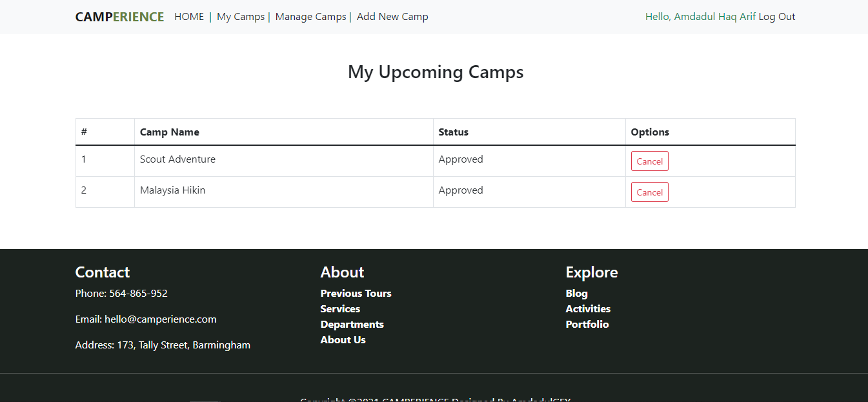The height and width of the screenshot is (402, 868).
Task: Open the Manage Camps page
Action: (x=310, y=17)
